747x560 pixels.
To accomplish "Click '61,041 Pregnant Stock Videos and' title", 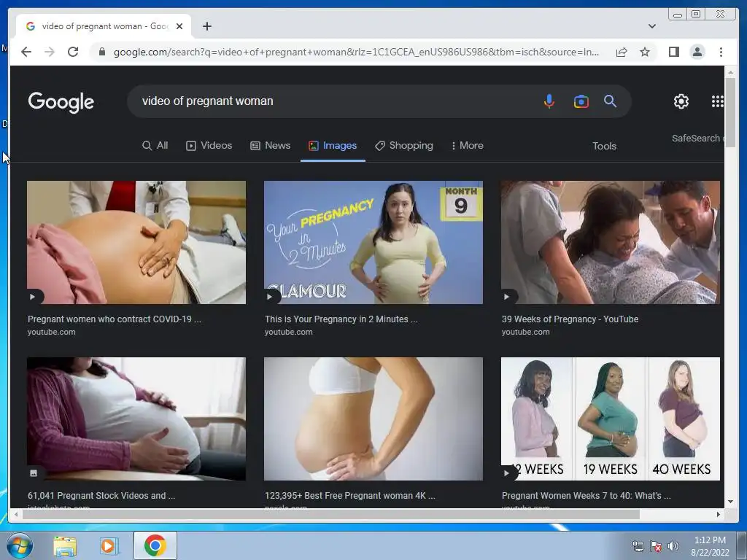I will pyautogui.click(x=101, y=495).
